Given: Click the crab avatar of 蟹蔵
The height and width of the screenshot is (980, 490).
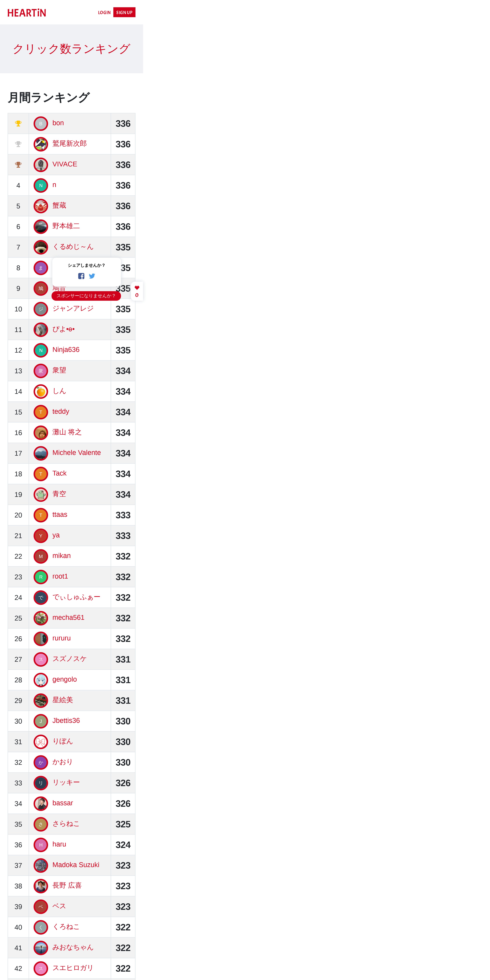Looking at the screenshot, I should tap(41, 206).
